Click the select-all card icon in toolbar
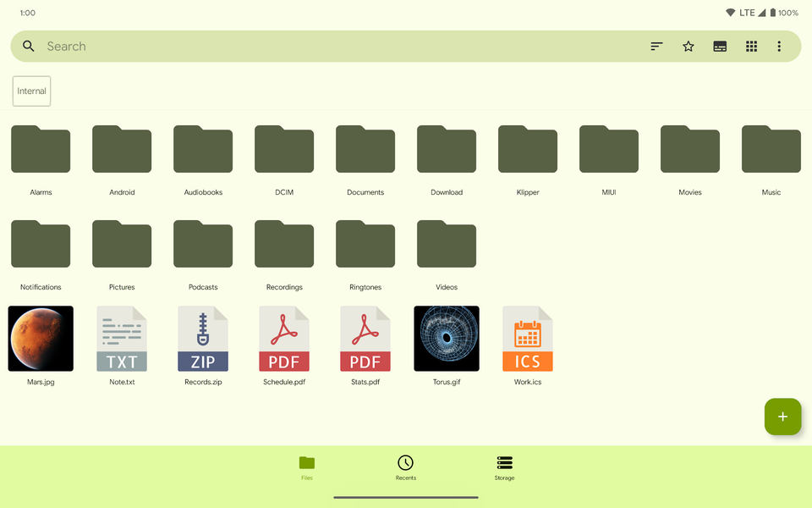812x508 pixels. [720, 47]
